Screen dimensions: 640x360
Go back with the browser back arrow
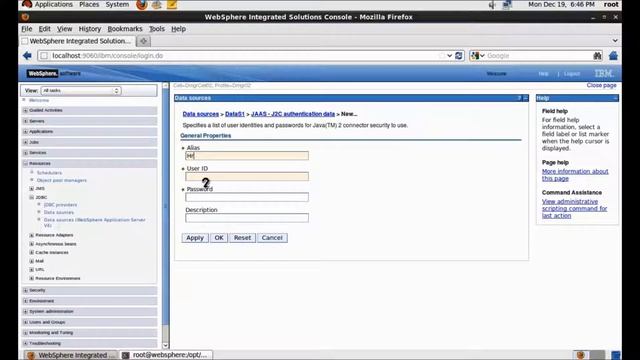tap(27, 56)
